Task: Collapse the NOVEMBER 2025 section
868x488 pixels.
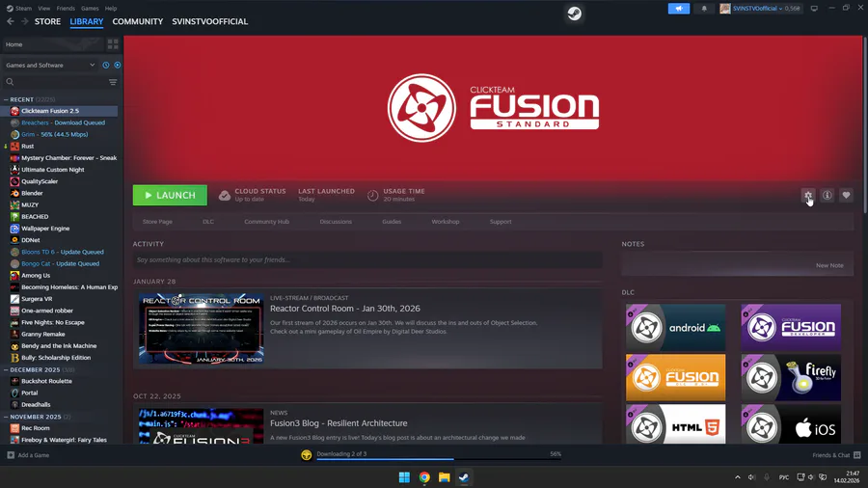Action: coord(6,417)
